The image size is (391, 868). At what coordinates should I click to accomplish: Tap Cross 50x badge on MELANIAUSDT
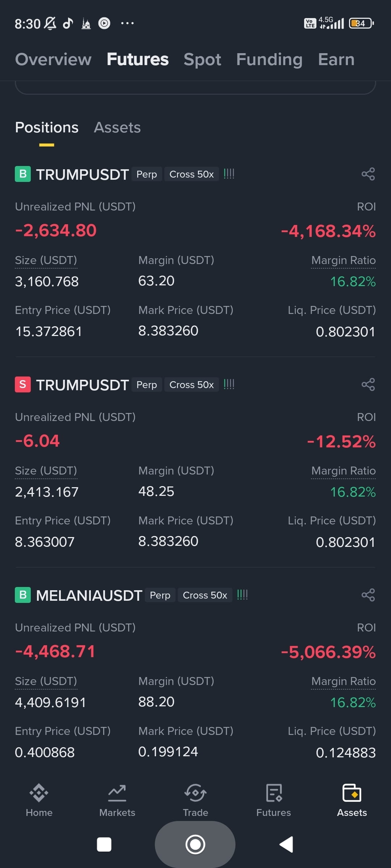(205, 595)
